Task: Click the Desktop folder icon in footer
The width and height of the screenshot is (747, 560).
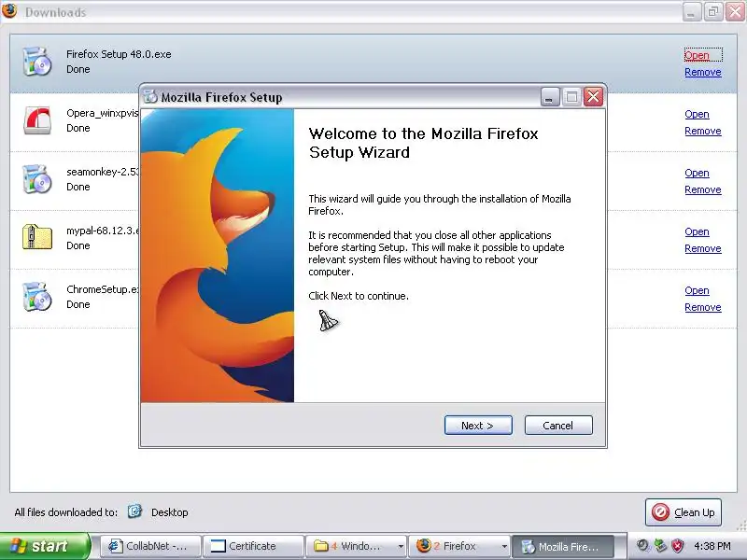Action: pos(134,511)
